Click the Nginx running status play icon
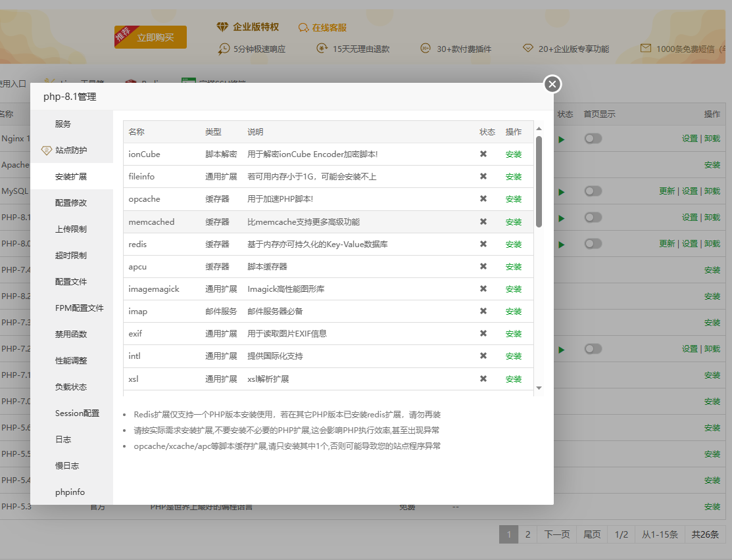This screenshot has width=732, height=560. 562,139
